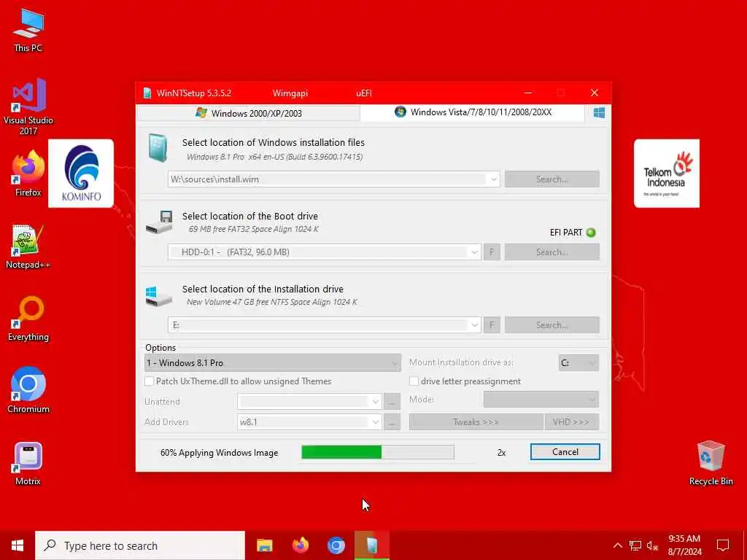Image resolution: width=747 pixels, height=560 pixels.
Task: Click New Volume 47 GB free NTFS text
Action: tap(271, 302)
